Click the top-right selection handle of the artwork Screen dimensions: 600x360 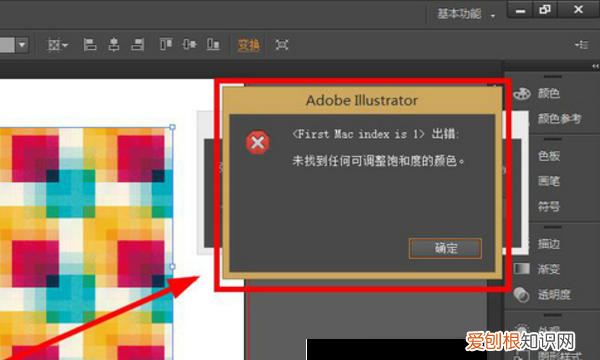[173, 127]
